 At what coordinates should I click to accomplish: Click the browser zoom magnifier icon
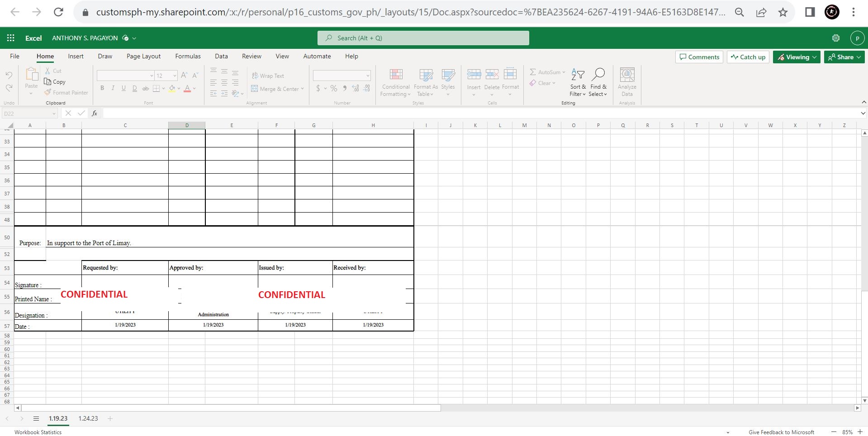(740, 12)
